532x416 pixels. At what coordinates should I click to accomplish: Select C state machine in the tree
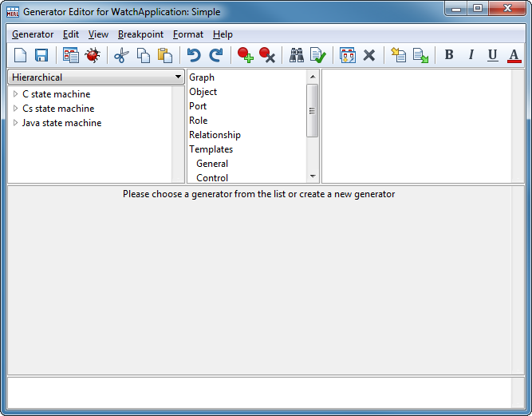[57, 94]
